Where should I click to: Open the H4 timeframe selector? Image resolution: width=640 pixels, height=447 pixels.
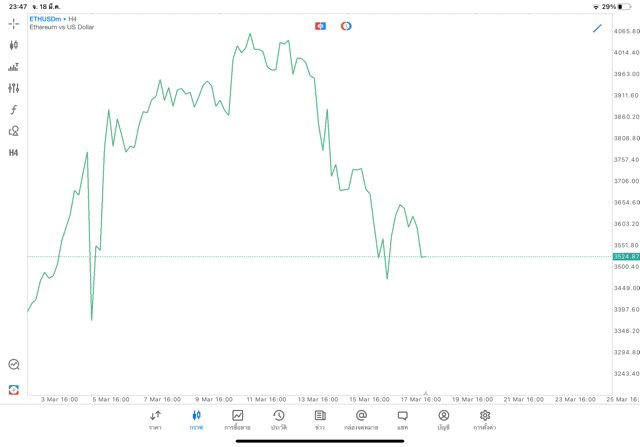point(13,153)
